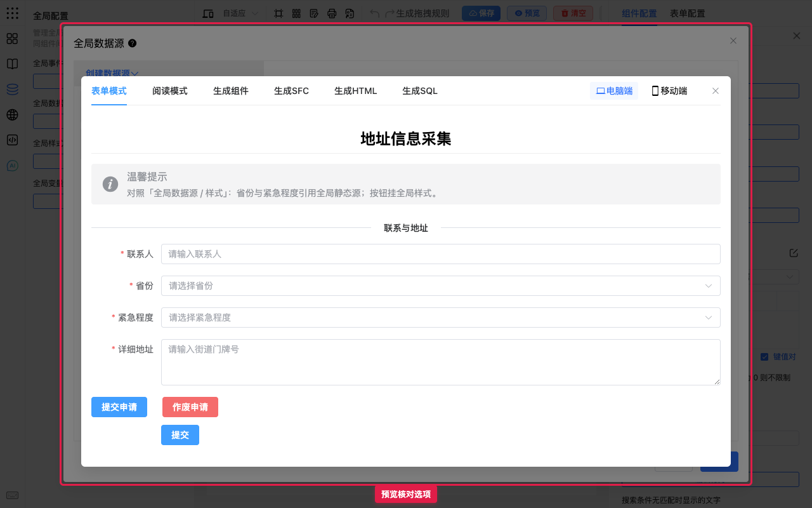Open the 表单配置 tab
The width and height of the screenshot is (812, 508).
tap(688, 13)
